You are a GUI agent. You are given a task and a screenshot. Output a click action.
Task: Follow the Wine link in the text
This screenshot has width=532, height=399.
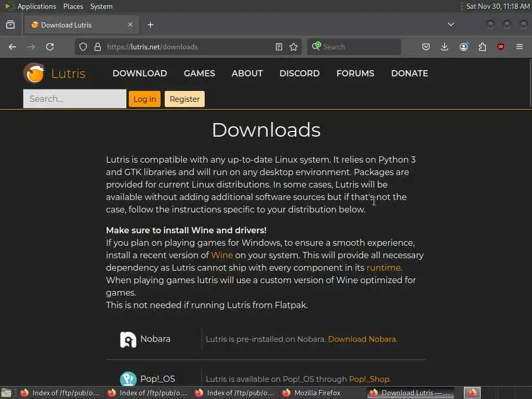[222, 255]
